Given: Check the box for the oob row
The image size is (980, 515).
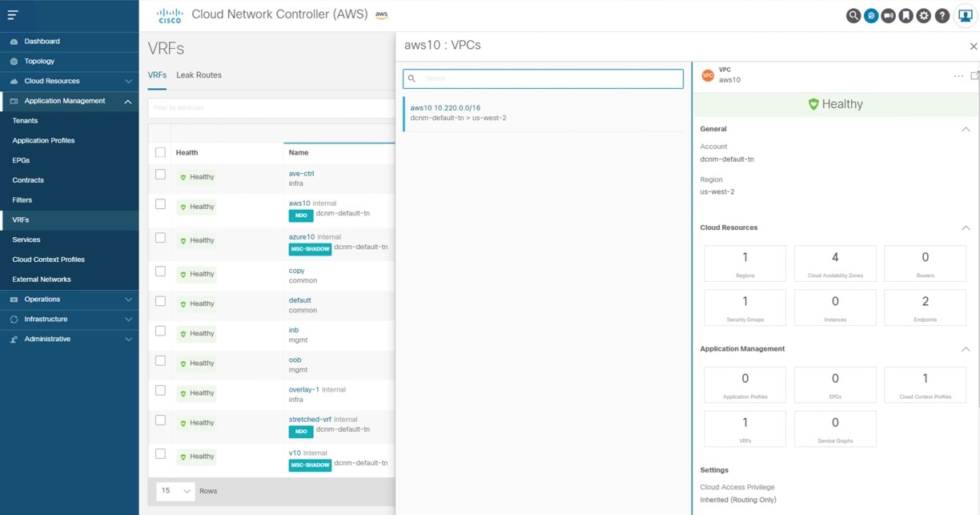Looking at the screenshot, I should pos(160,360).
